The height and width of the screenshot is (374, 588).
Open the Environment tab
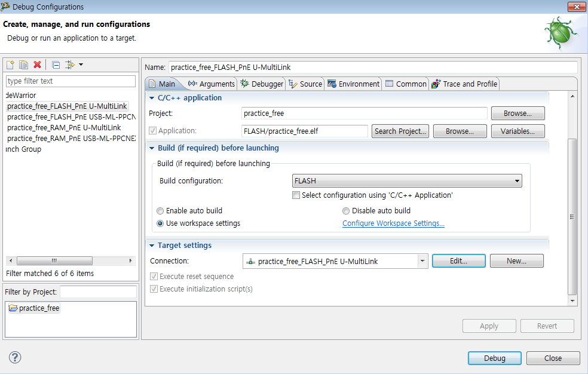[353, 84]
